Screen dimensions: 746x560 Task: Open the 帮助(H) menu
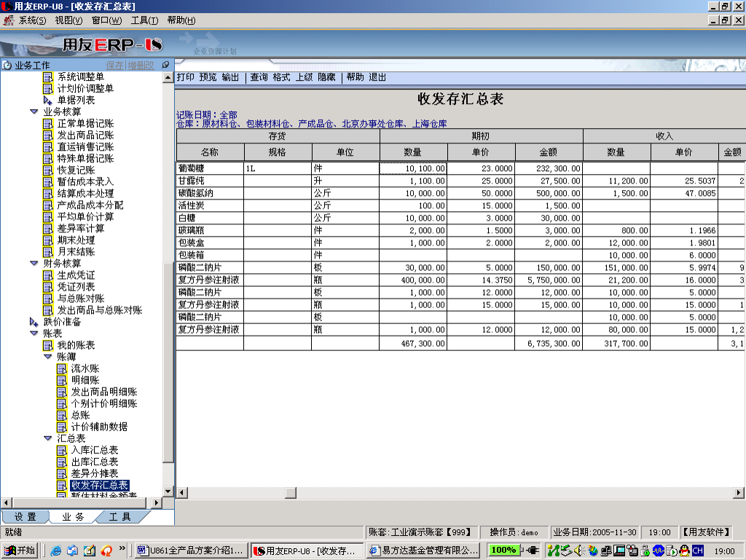pos(181,20)
